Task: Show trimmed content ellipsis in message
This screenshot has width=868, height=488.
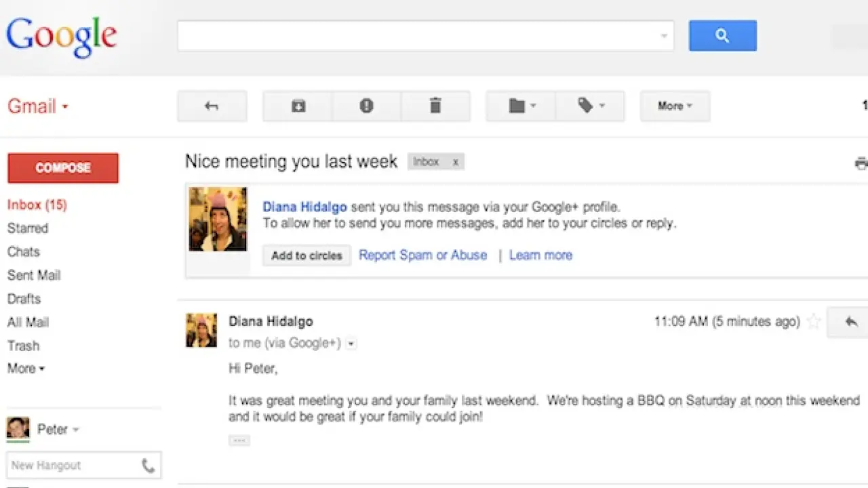Action: (239, 441)
